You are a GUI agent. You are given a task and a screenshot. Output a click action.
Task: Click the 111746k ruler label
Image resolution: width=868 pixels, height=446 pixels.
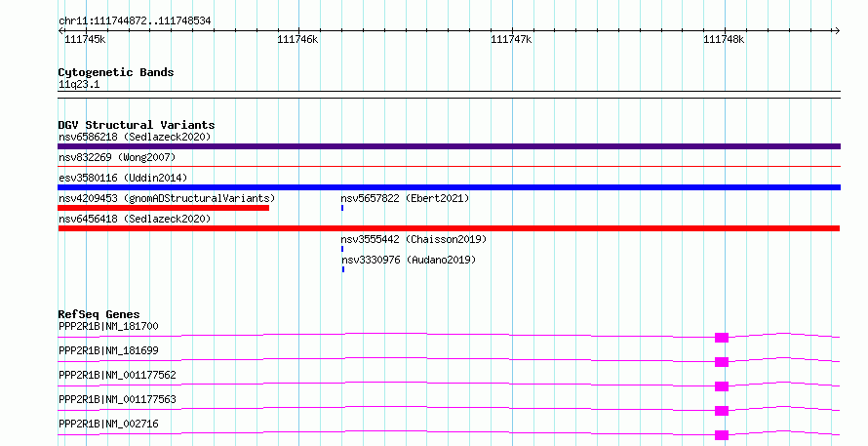tap(297, 39)
